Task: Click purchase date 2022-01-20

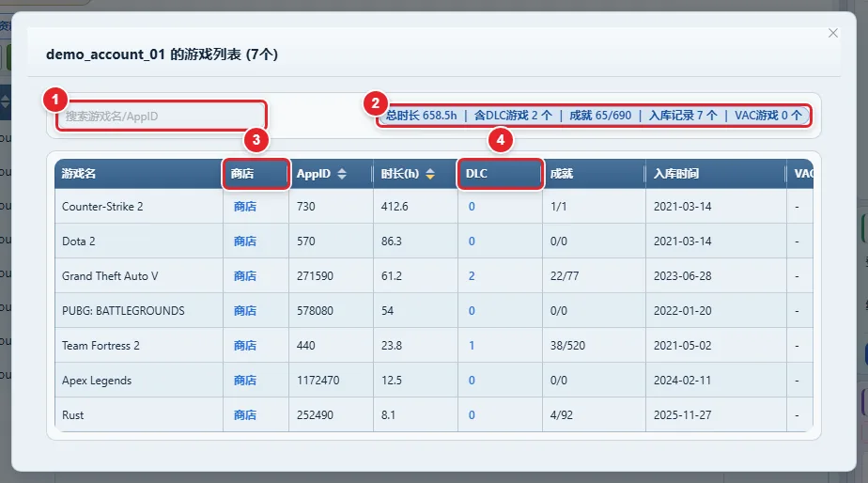Action: [683, 311]
